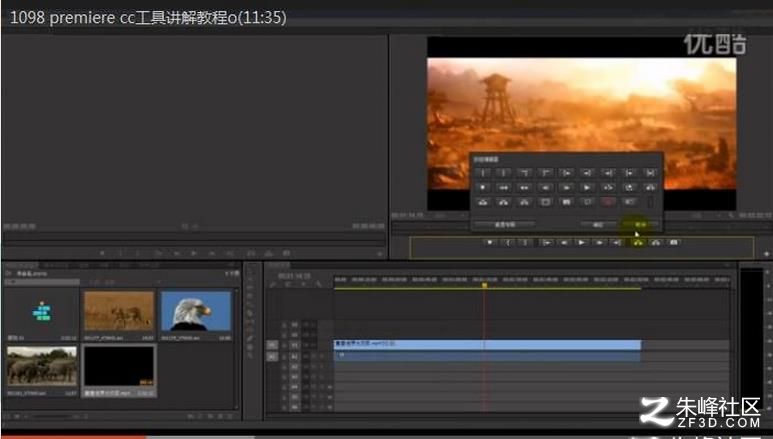
Task: Click the Project panel search field
Action: [x=42, y=282]
